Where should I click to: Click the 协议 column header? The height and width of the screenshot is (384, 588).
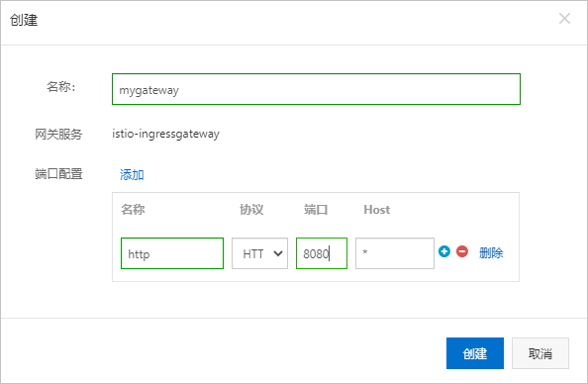[251, 210]
